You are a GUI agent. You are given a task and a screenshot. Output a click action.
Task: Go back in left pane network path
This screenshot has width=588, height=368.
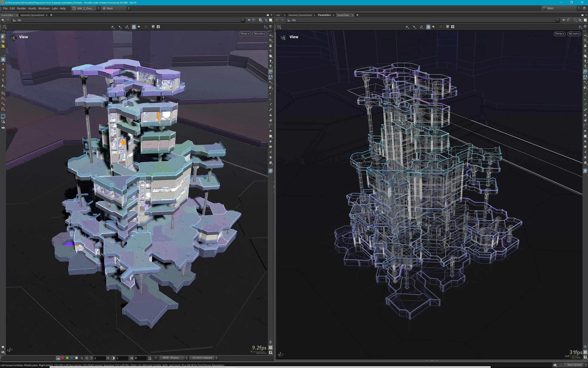(3, 20)
